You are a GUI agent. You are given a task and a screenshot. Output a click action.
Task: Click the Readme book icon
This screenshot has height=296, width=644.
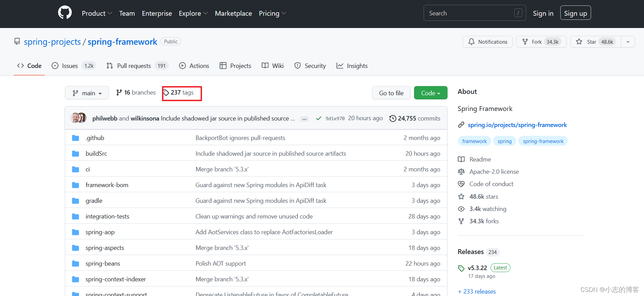[x=461, y=159]
